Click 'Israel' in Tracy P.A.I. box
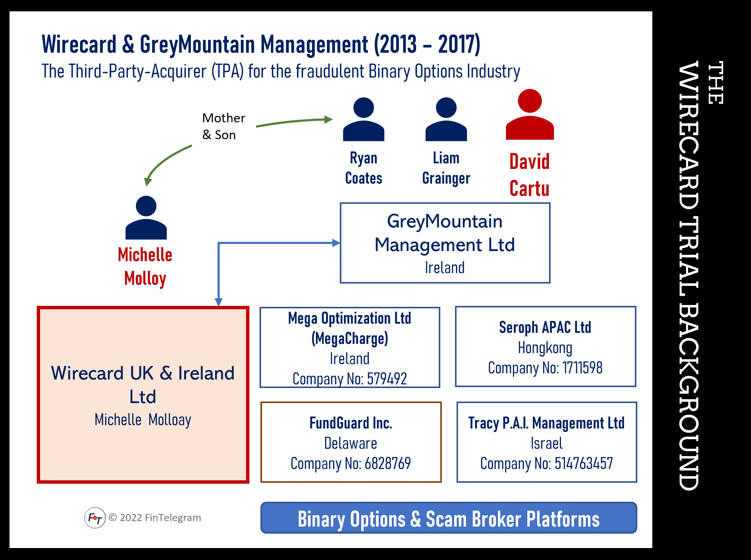The image size is (751, 560). click(x=547, y=444)
